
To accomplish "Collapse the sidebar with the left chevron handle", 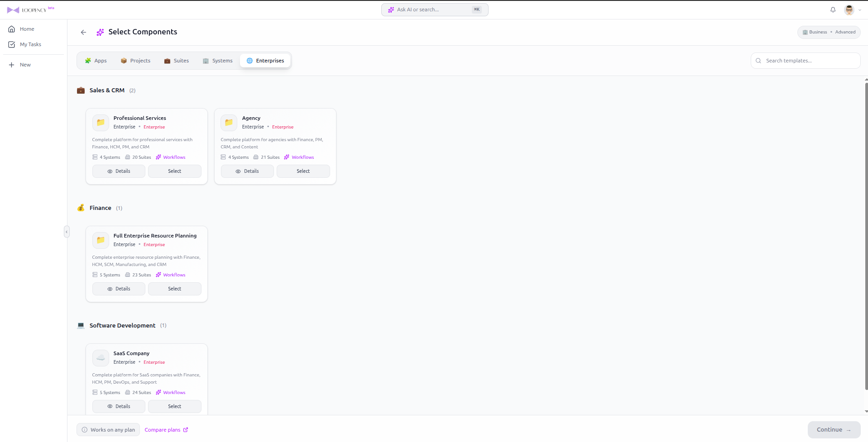I will 67,231.
